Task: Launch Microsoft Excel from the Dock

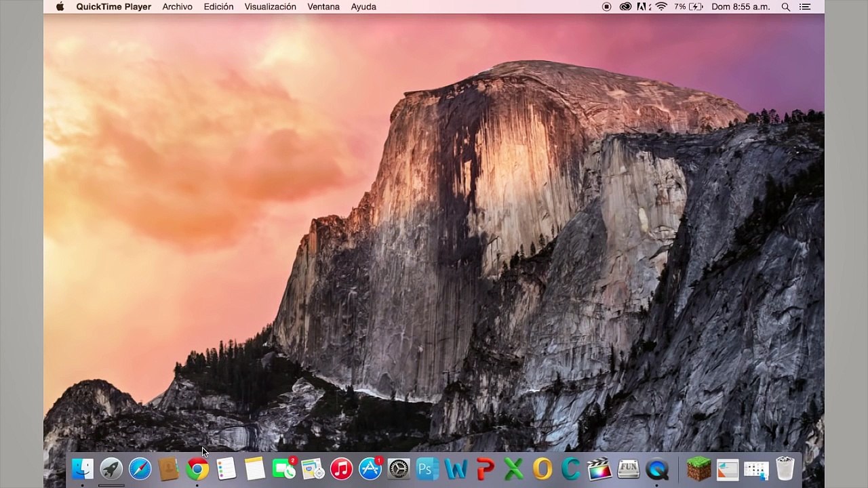Action: (514, 469)
